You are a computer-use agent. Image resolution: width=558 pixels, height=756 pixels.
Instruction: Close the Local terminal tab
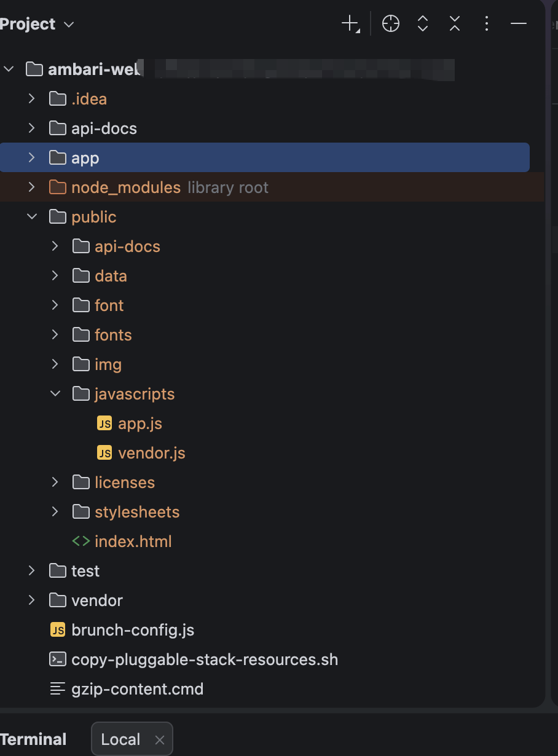click(160, 740)
